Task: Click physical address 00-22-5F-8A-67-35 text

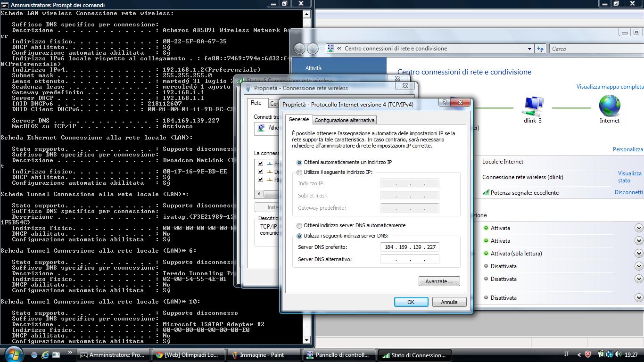Action: [195, 41]
